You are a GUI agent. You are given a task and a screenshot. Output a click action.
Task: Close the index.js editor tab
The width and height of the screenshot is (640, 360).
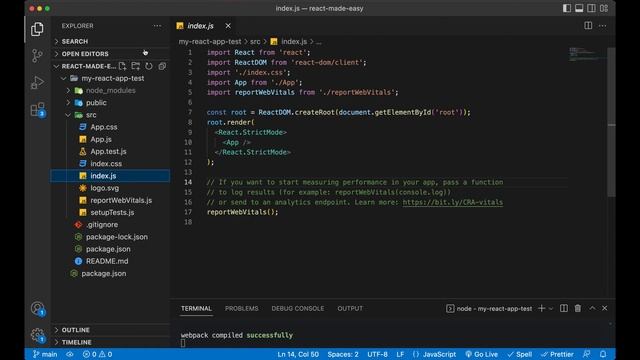click(228, 26)
